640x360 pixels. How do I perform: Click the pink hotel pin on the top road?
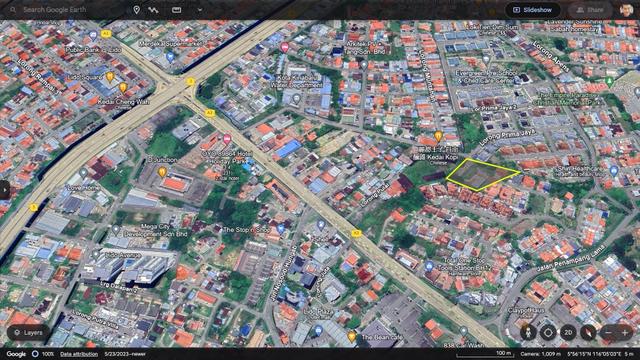pyautogui.click(x=284, y=48)
